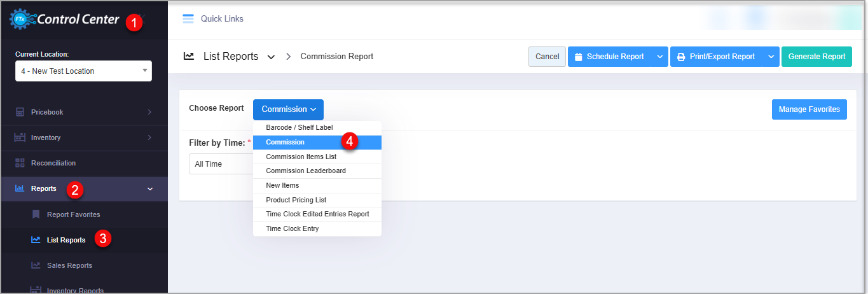Click the Quick Links hamburger icon
The height and width of the screenshot is (294, 868).
point(188,19)
